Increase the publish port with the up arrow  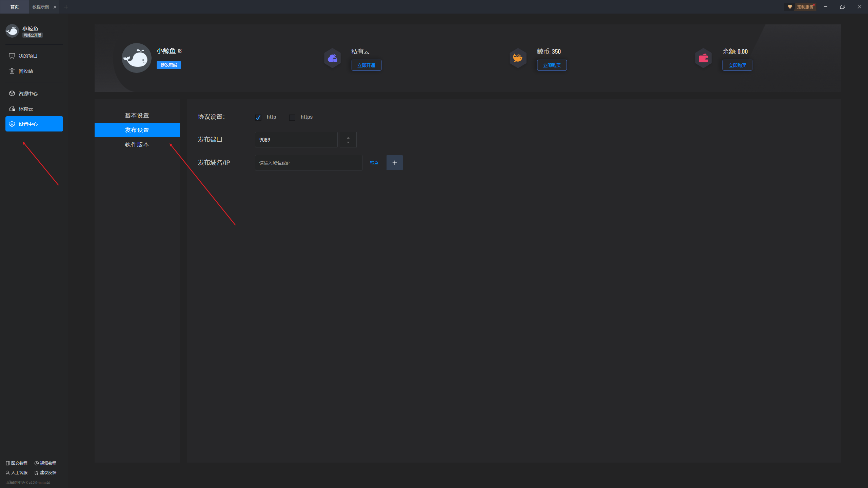348,137
